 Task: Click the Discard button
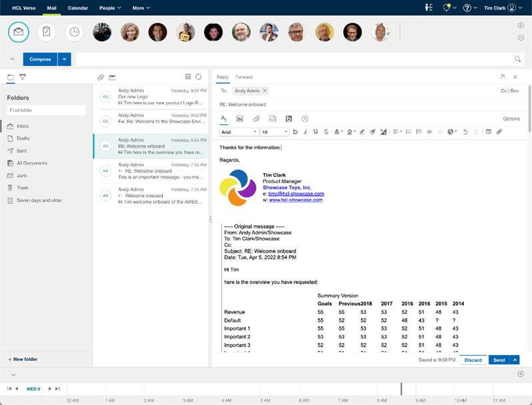pyautogui.click(x=473, y=360)
